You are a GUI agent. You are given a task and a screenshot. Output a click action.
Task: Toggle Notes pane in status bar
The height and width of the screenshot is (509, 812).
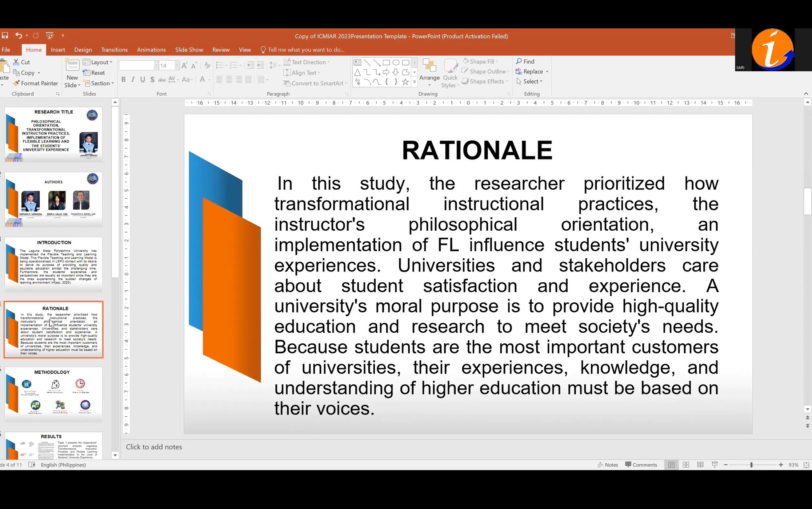(608, 465)
